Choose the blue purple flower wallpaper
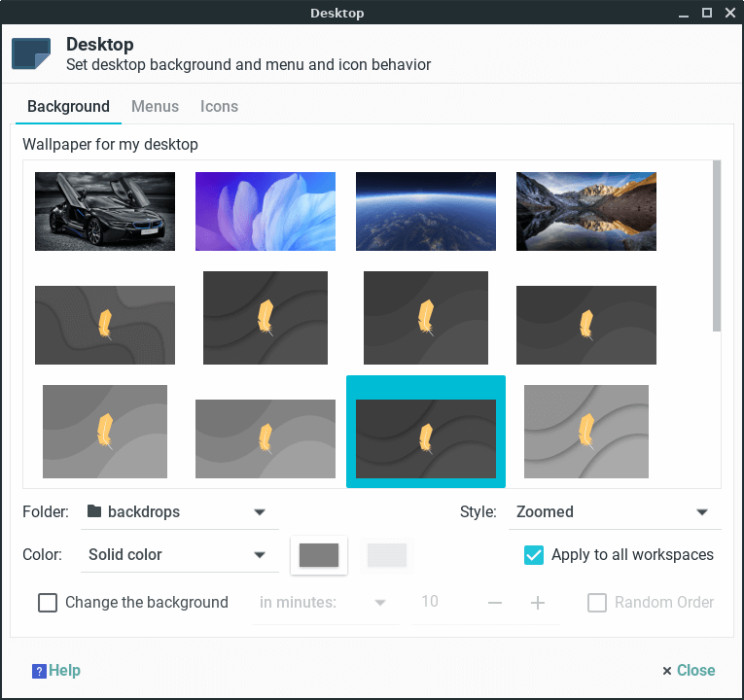Screen dimensions: 744x700 tap(266, 211)
